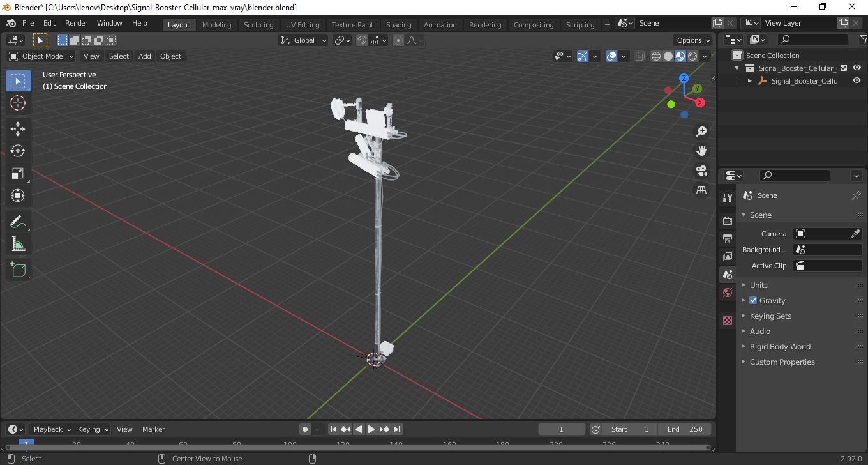
Task: Enable the Gravity checkbox
Action: pos(753,300)
